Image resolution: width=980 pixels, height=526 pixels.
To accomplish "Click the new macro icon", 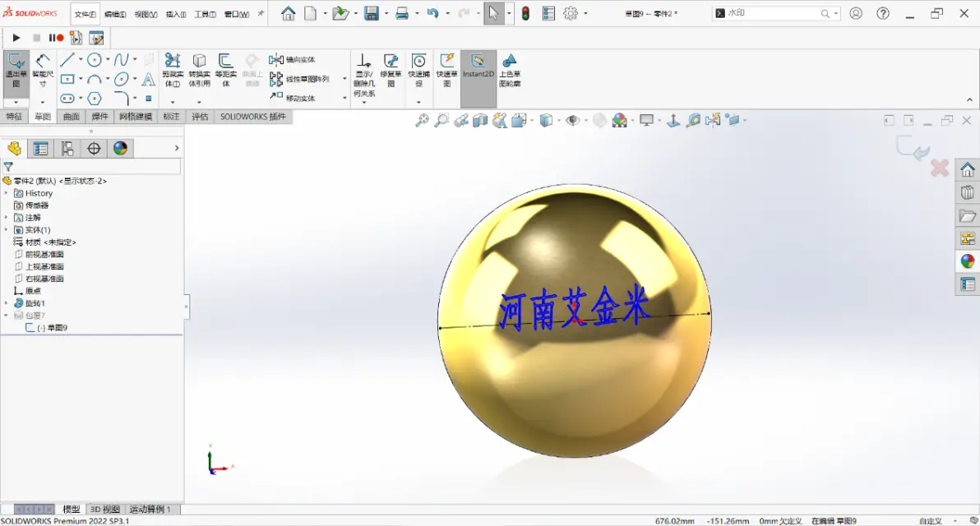I will click(x=76, y=38).
